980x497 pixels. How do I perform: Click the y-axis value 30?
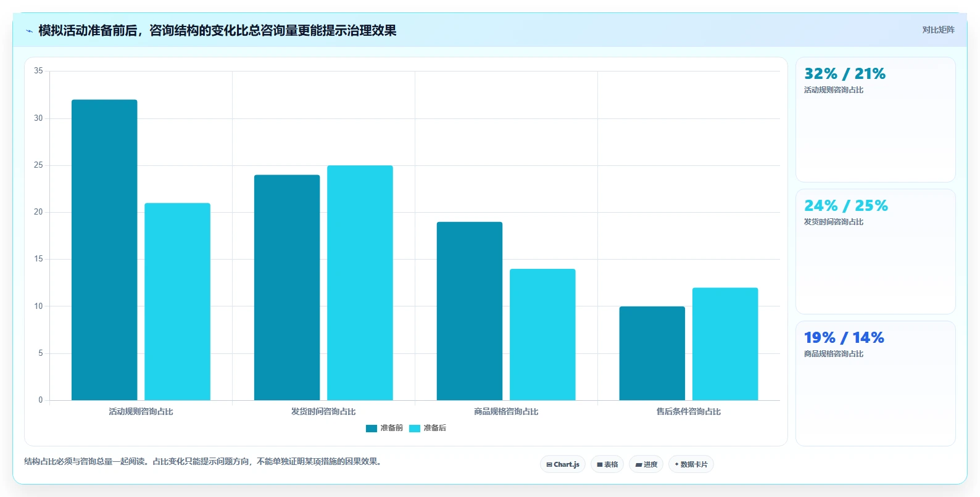pos(38,118)
